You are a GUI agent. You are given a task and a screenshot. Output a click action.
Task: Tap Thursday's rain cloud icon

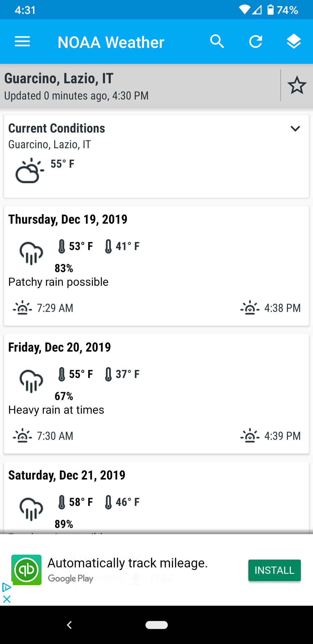(31, 253)
